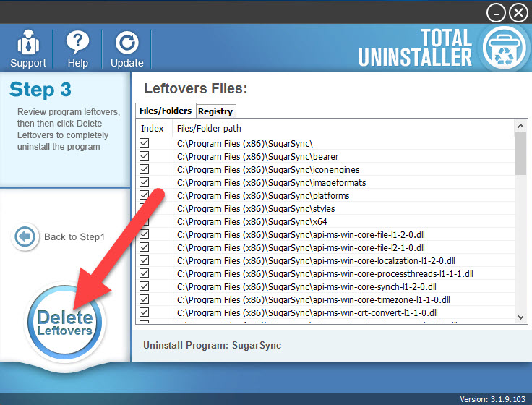Toggle the api-ms-win-core-timezone-l1-1-0.dll checkbox

(x=144, y=299)
